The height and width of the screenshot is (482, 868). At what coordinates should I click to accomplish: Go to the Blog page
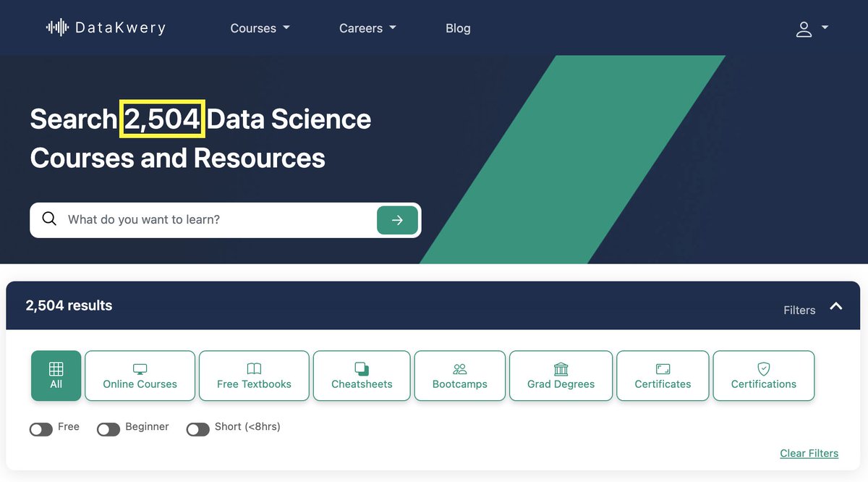tap(458, 28)
